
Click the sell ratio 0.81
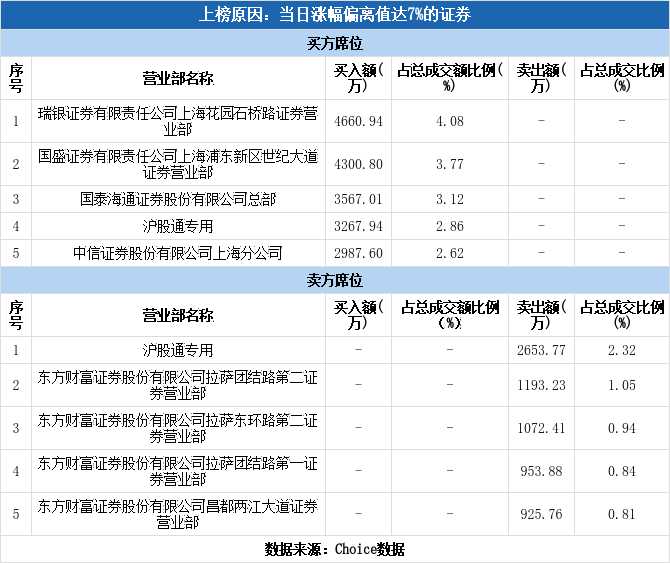coord(622,514)
